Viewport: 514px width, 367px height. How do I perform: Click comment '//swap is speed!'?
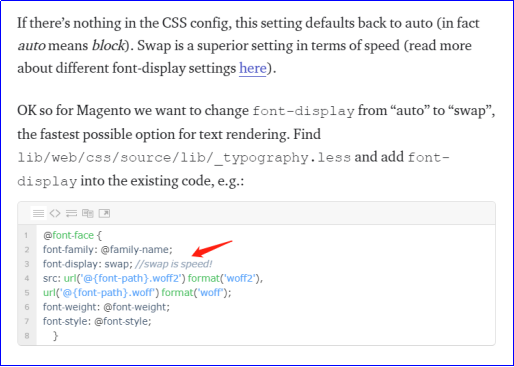point(174,264)
